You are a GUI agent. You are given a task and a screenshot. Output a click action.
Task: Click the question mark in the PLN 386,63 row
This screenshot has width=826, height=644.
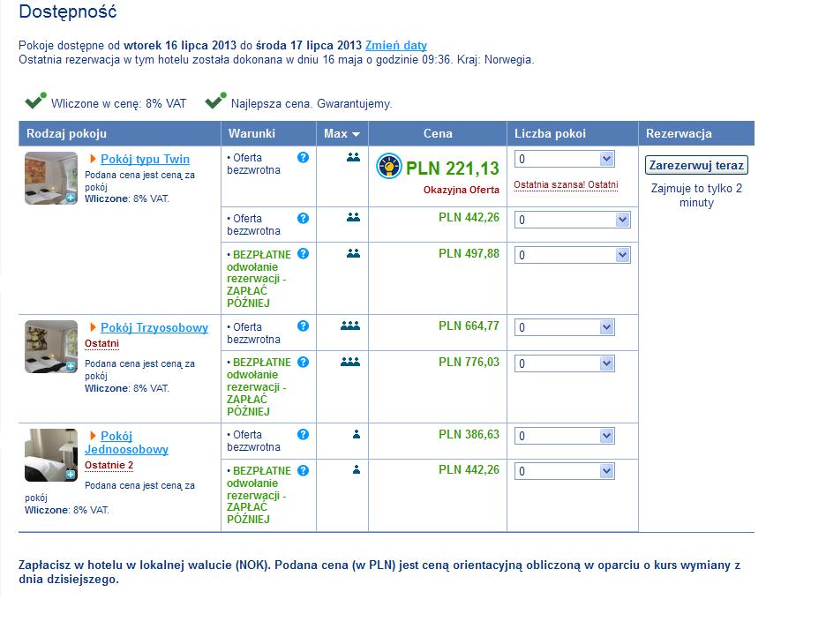(303, 434)
